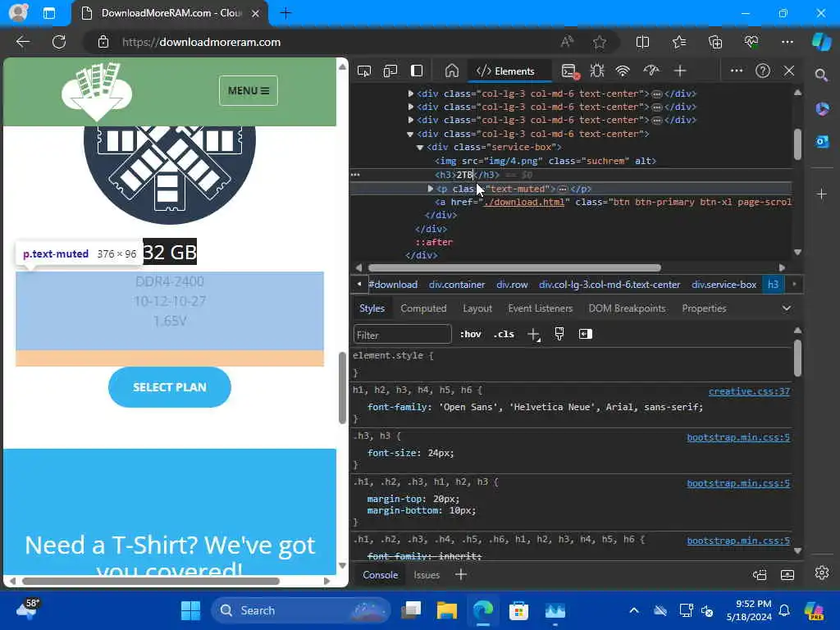The width and height of the screenshot is (840, 630).
Task: Open DevTools customize ellipsis menu
Action: (737, 71)
